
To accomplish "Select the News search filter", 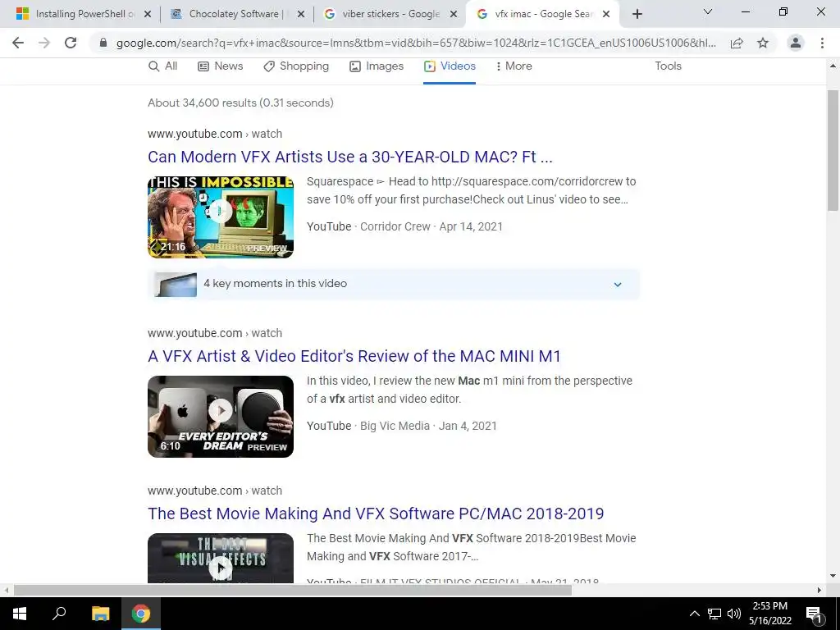I will click(220, 66).
